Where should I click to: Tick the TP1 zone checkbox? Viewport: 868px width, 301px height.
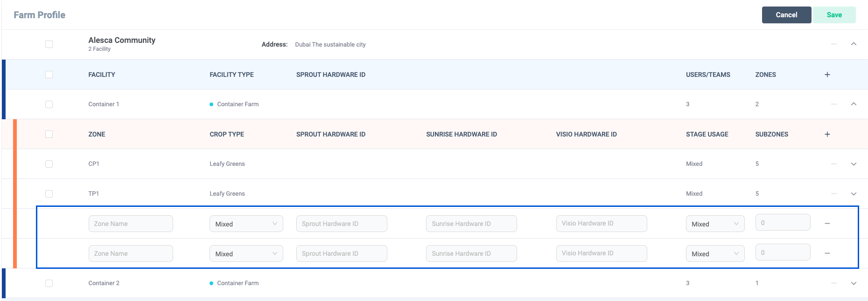pos(49,194)
